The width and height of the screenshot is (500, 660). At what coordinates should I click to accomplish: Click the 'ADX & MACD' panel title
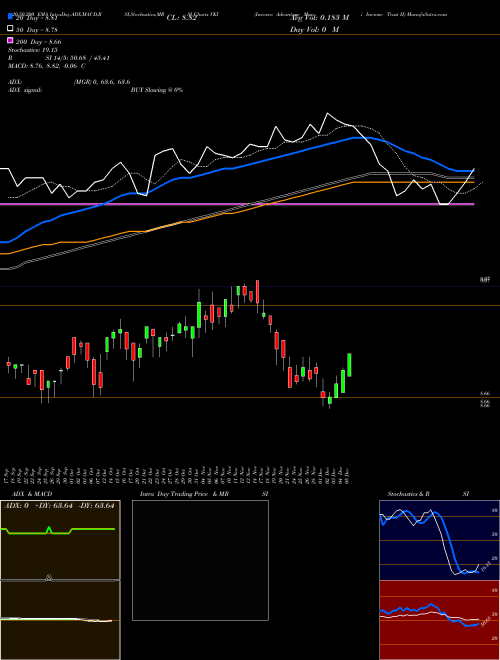tap(32, 494)
